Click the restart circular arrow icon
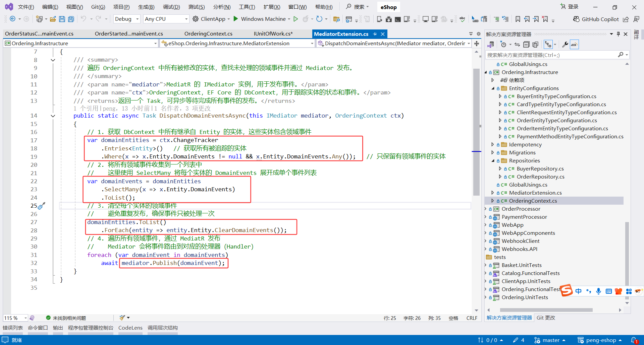Image resolution: width=644 pixels, height=345 pixels. (319, 19)
